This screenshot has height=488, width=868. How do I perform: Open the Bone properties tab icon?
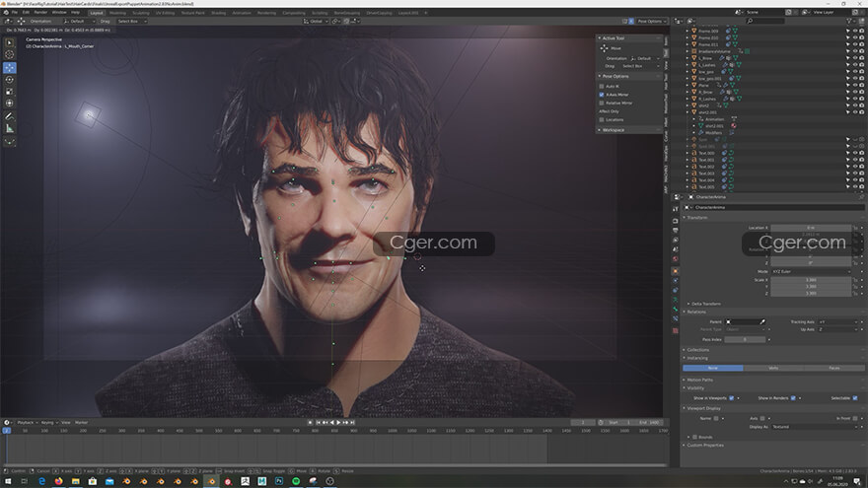click(676, 310)
